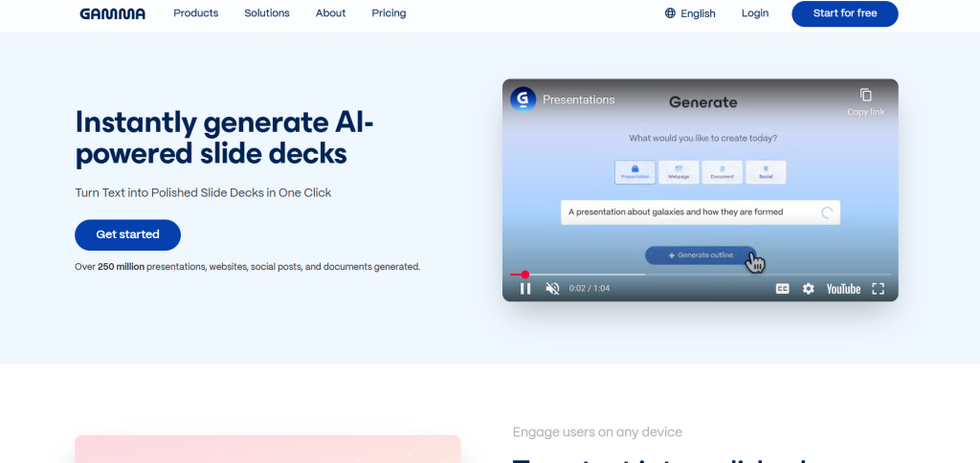
Task: Open video settings gear
Action: coord(809,289)
